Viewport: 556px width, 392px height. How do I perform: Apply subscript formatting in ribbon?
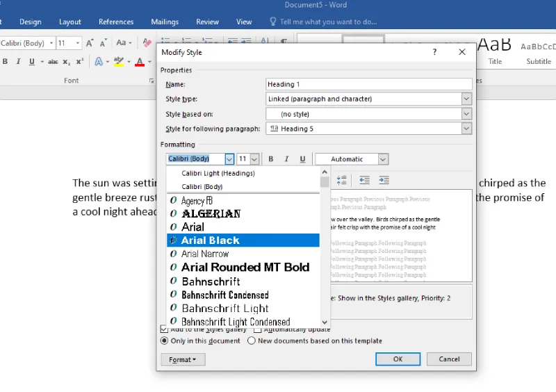[x=66, y=62]
